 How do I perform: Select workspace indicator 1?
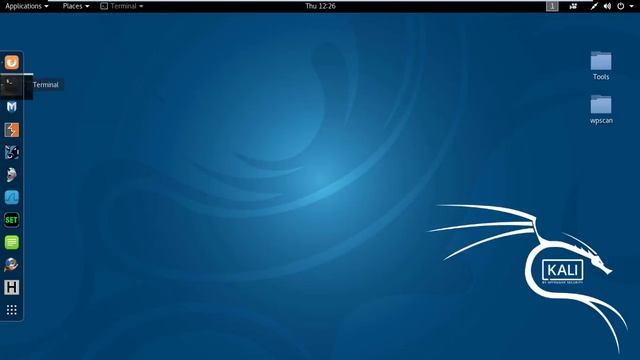[x=552, y=6]
